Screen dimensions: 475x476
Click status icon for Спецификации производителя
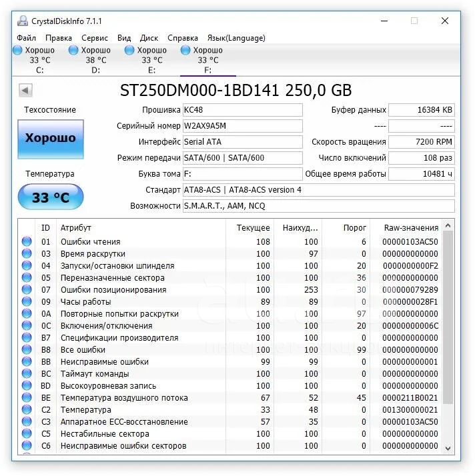point(27,337)
